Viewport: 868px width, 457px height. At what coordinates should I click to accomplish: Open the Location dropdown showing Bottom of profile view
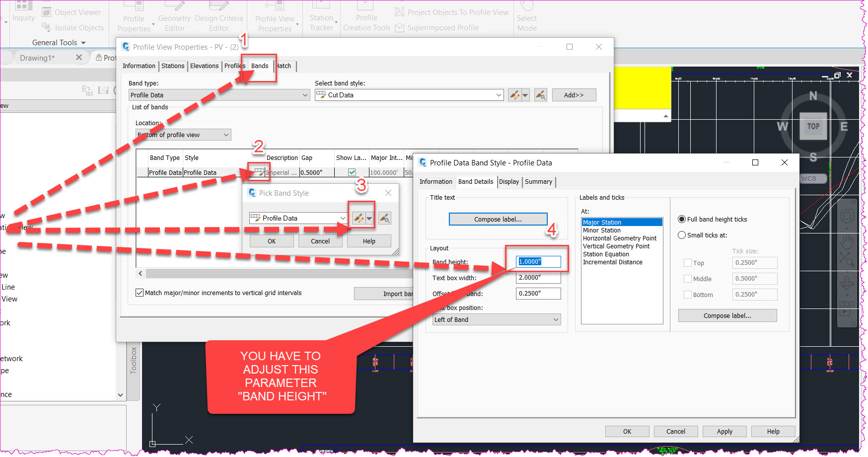coord(226,134)
